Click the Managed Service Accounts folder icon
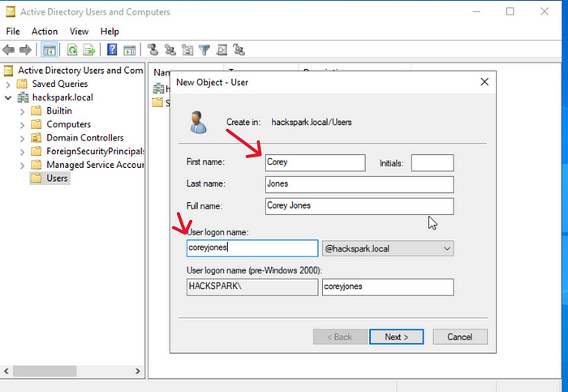Image resolution: width=568 pixels, height=392 pixels. coord(36,166)
